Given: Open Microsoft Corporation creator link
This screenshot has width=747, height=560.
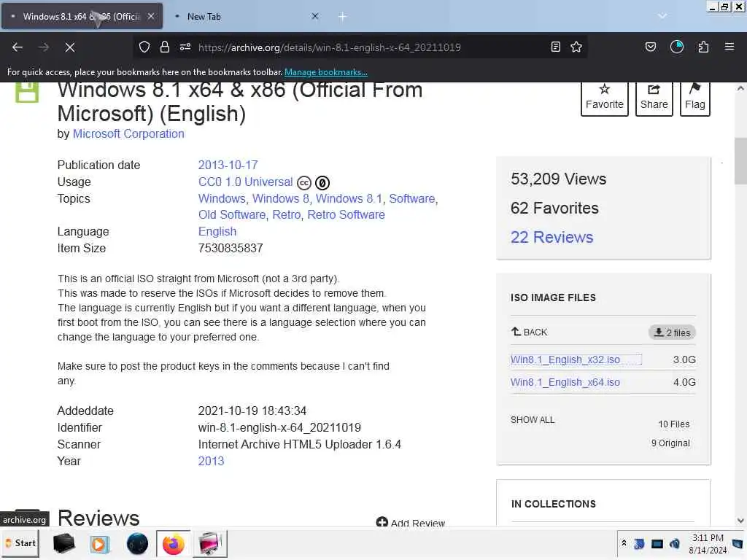Looking at the screenshot, I should pos(128,134).
